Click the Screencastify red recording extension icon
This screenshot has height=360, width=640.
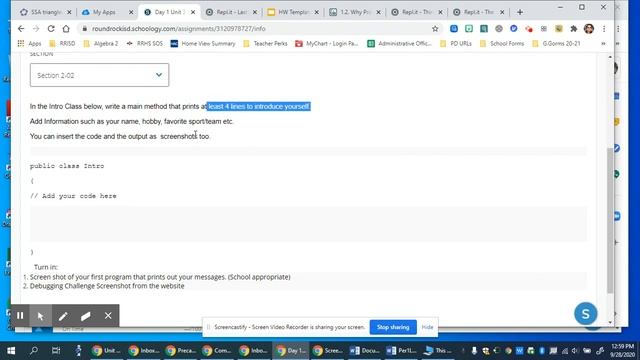[x=529, y=29]
